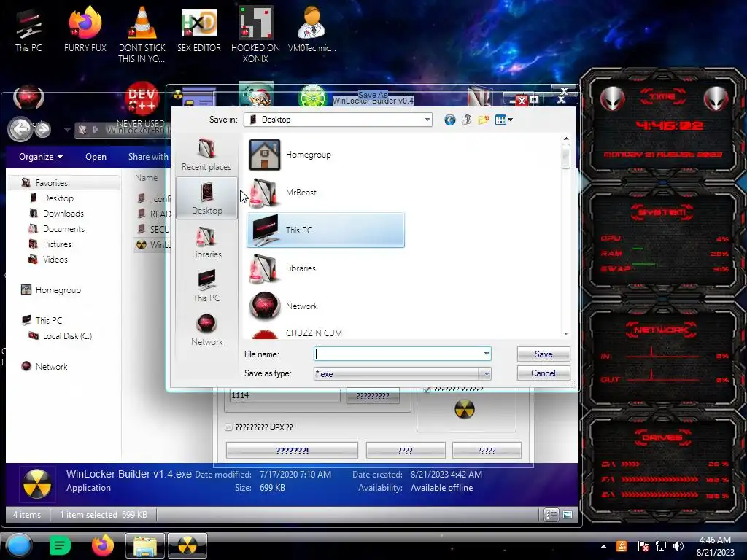747x560 pixels.
Task: Open HOOKED ON XONIX desktop shortcut
Action: pos(255,34)
